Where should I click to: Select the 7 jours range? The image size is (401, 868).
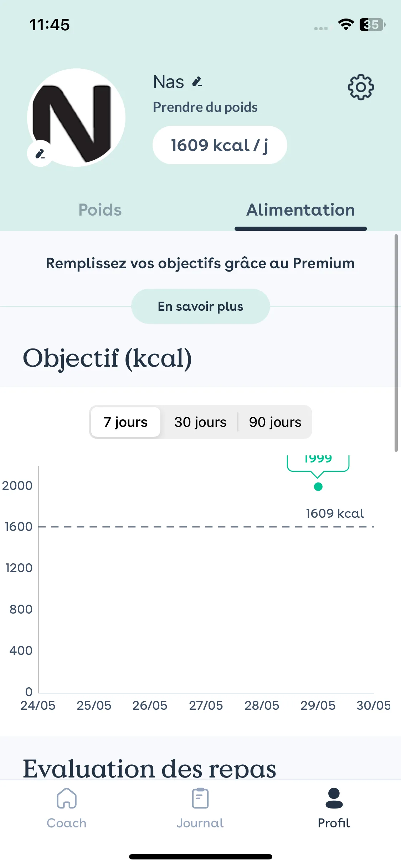tap(125, 422)
